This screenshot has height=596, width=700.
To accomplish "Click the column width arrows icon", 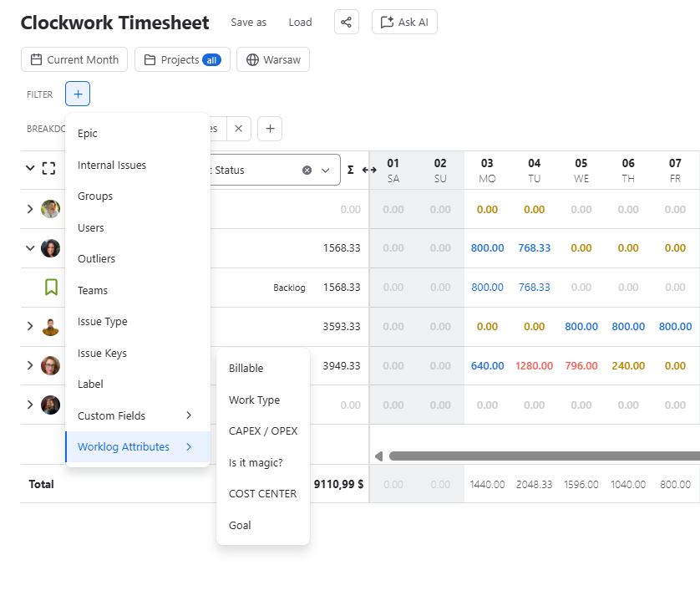I will [x=369, y=171].
